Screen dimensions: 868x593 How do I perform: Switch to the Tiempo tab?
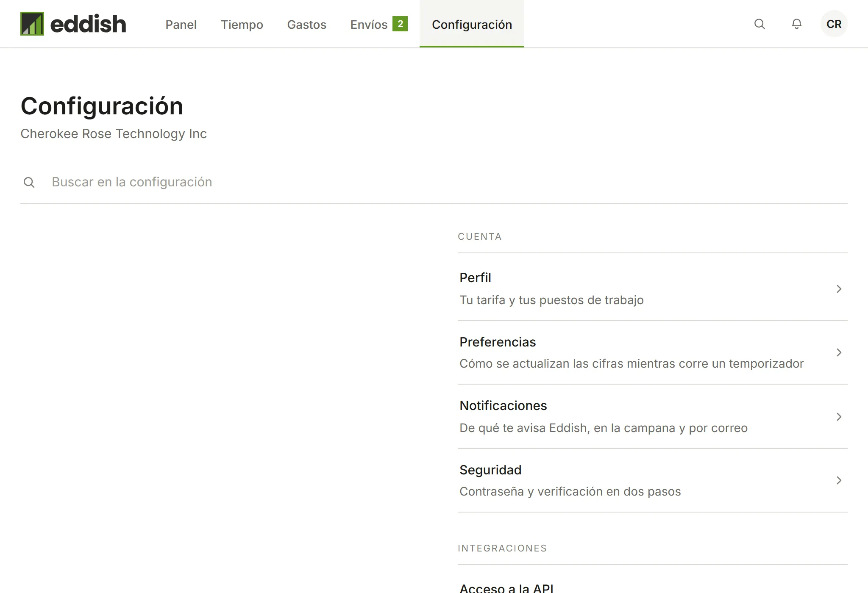click(242, 25)
